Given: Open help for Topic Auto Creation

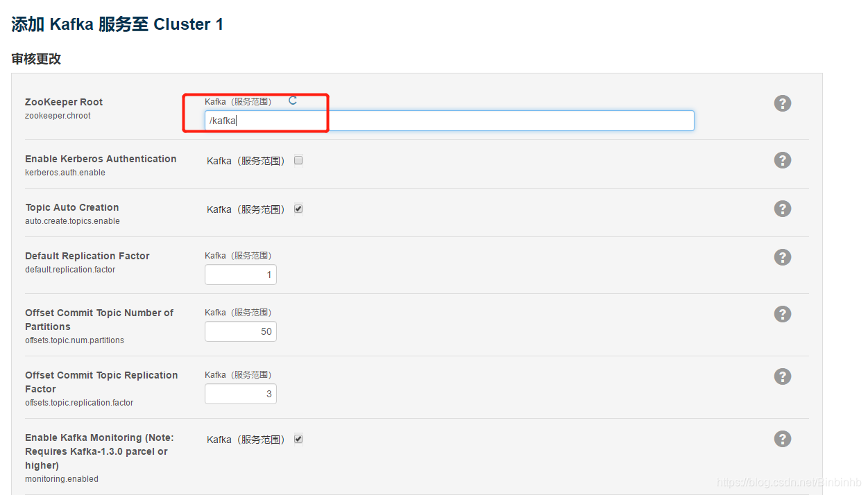Looking at the screenshot, I should pos(782,209).
